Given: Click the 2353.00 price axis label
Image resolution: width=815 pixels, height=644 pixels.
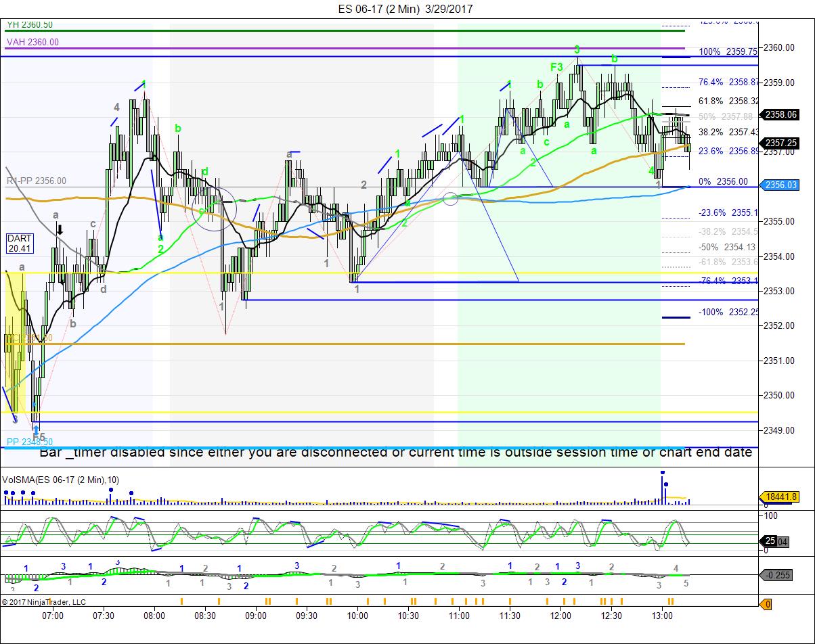Looking at the screenshot, I should (780, 291).
